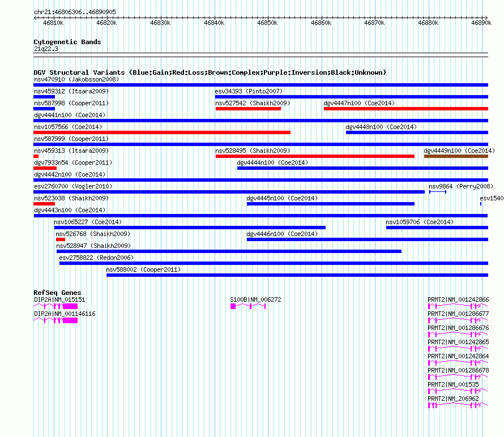Click the dgv4448n100 (Coe2014) blue bar

(417, 132)
